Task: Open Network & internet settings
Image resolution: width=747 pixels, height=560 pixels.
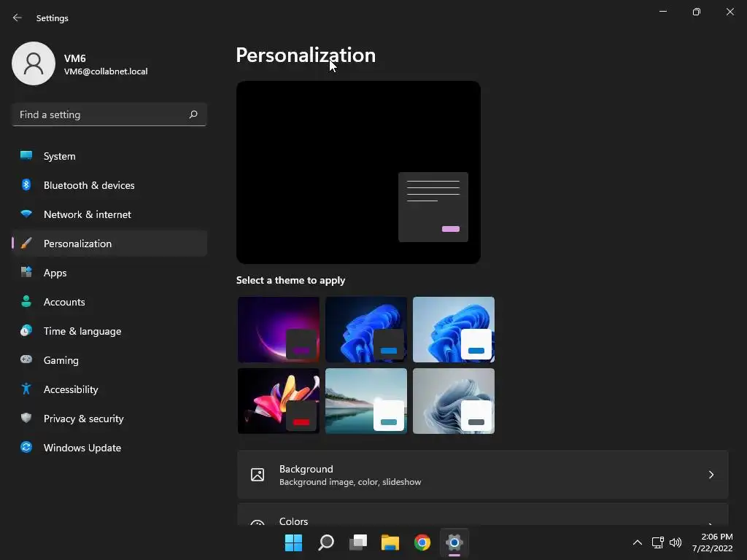Action: 109,214
